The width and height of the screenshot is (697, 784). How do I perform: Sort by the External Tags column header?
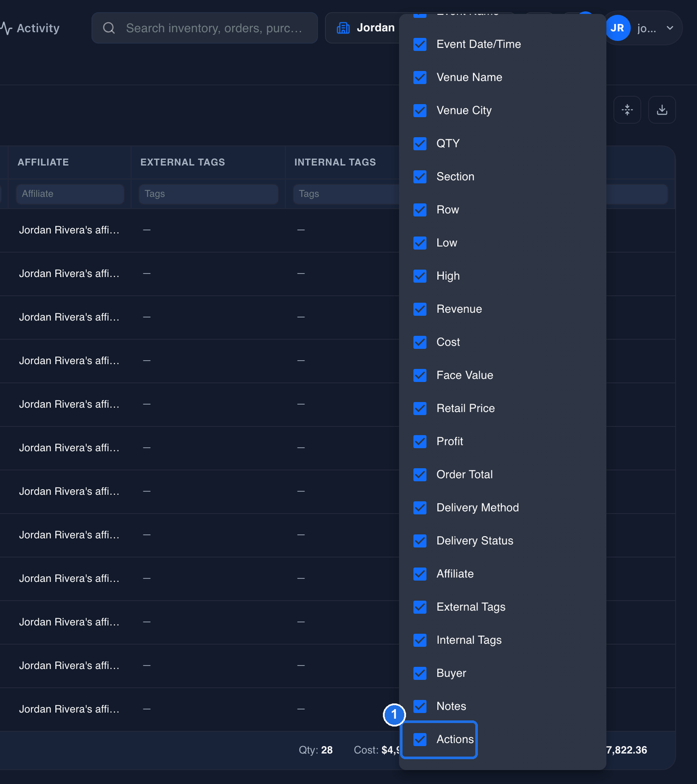click(183, 162)
